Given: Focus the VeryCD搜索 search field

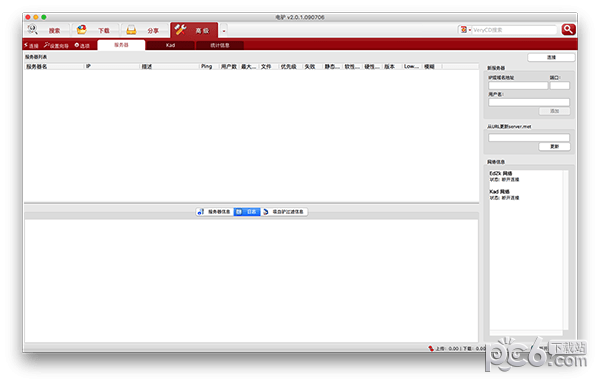Looking at the screenshot, I should click(514, 30).
